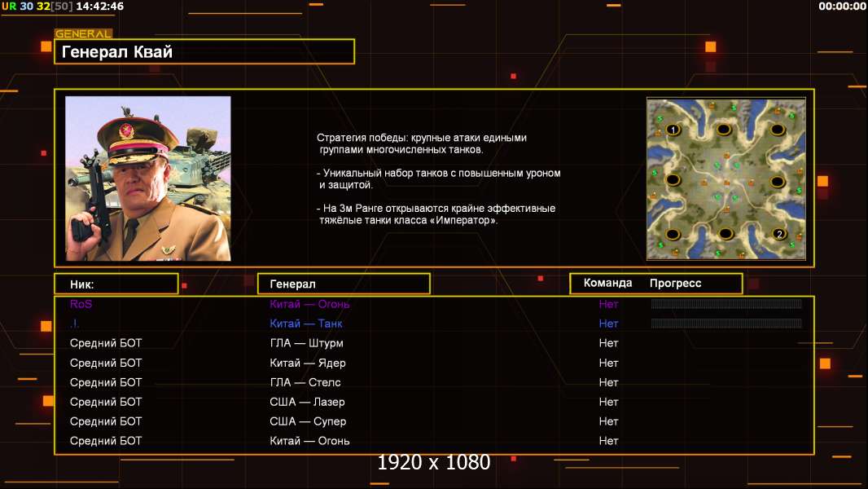Image resolution: width=868 pixels, height=489 pixels.
Task: Click the Команда column header
Action: [x=608, y=284]
